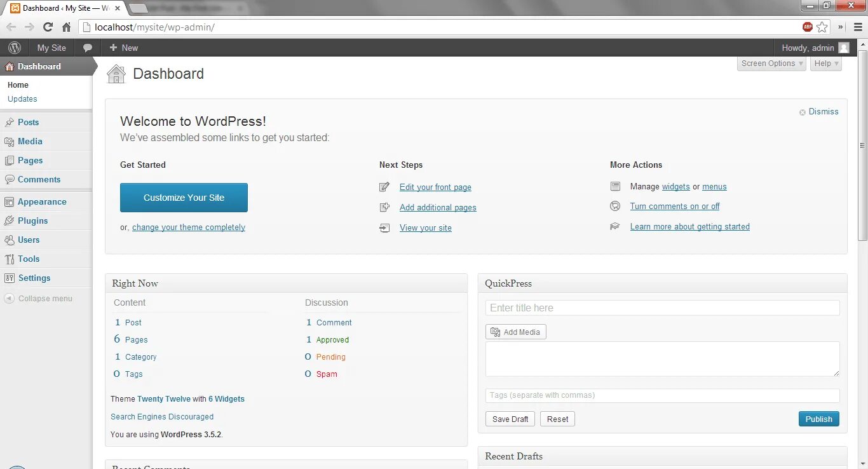Click the graduation cap icon beside Learn more
Viewport: 868px width, 469px height.
click(615, 226)
